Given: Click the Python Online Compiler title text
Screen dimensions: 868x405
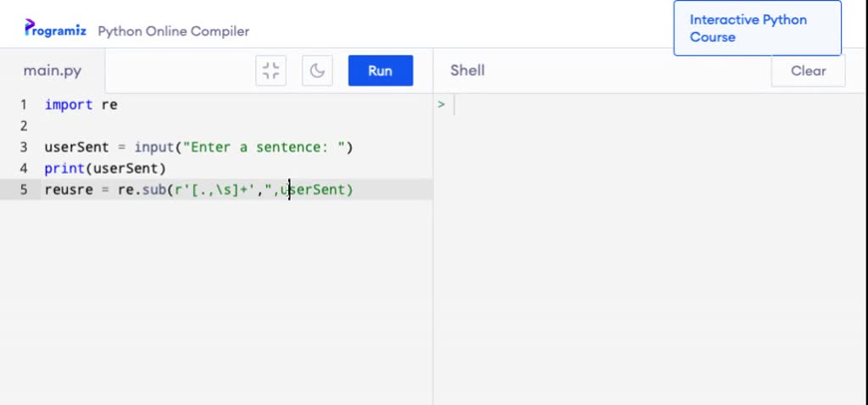Looking at the screenshot, I should (x=173, y=31).
